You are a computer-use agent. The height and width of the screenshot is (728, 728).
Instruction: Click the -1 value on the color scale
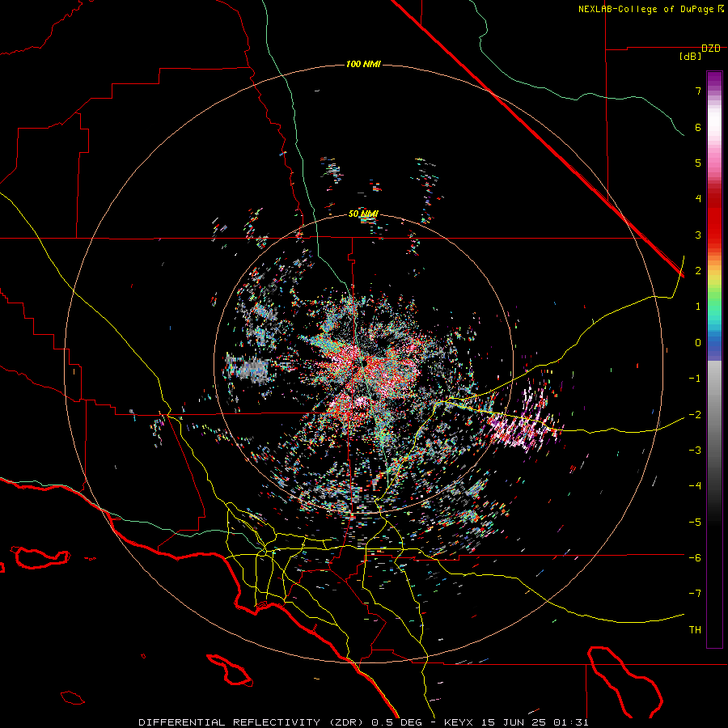(x=695, y=379)
